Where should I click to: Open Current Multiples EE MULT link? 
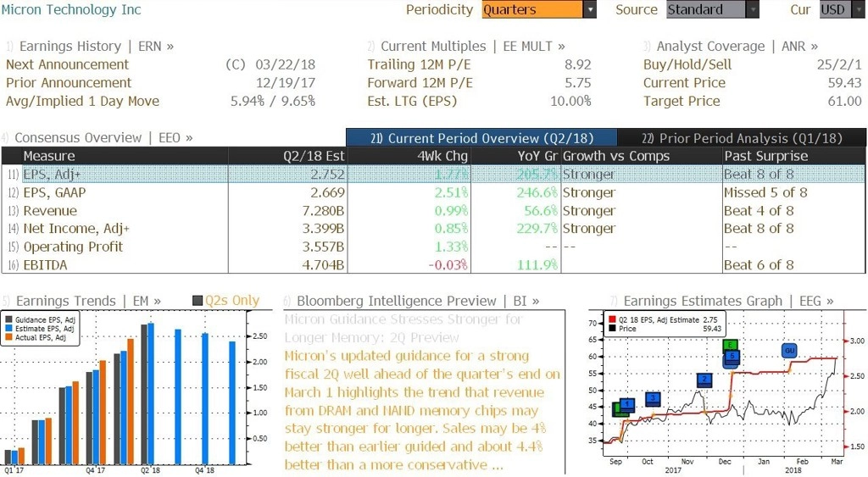click(x=472, y=47)
